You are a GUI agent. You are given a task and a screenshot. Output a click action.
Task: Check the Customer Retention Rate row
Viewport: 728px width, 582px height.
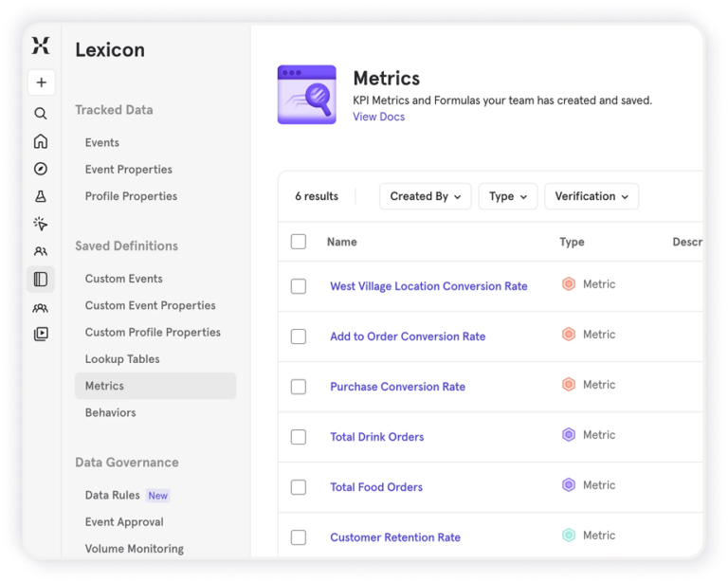pos(299,537)
